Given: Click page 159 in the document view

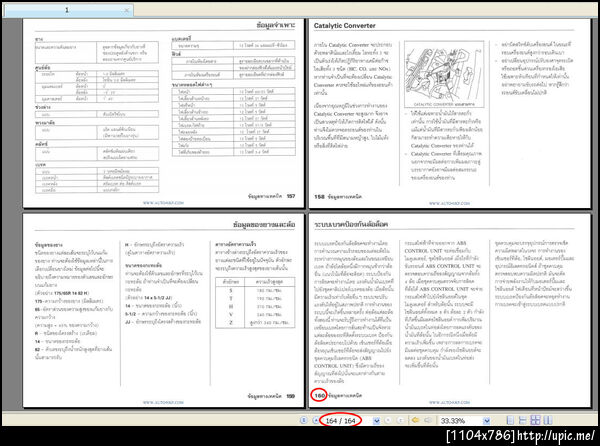Looking at the screenshot, I should point(163,310).
